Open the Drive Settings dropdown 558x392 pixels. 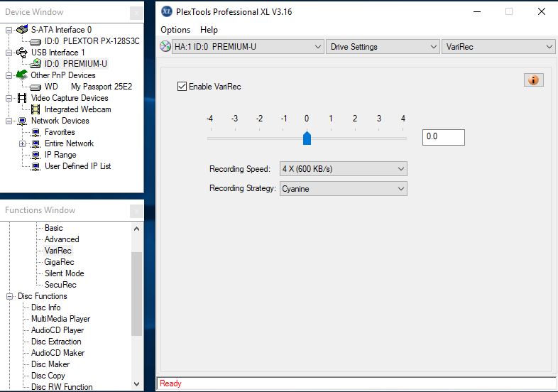click(383, 47)
